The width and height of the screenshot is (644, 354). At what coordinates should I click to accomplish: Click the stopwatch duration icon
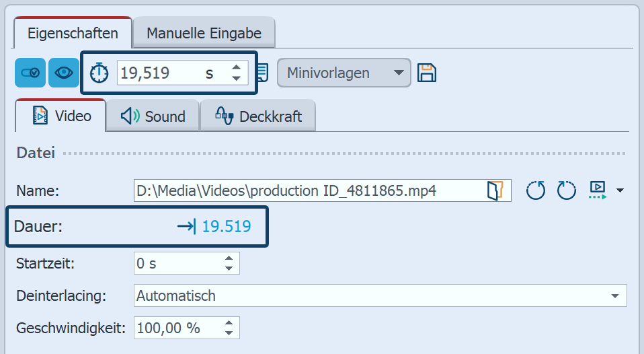99,73
